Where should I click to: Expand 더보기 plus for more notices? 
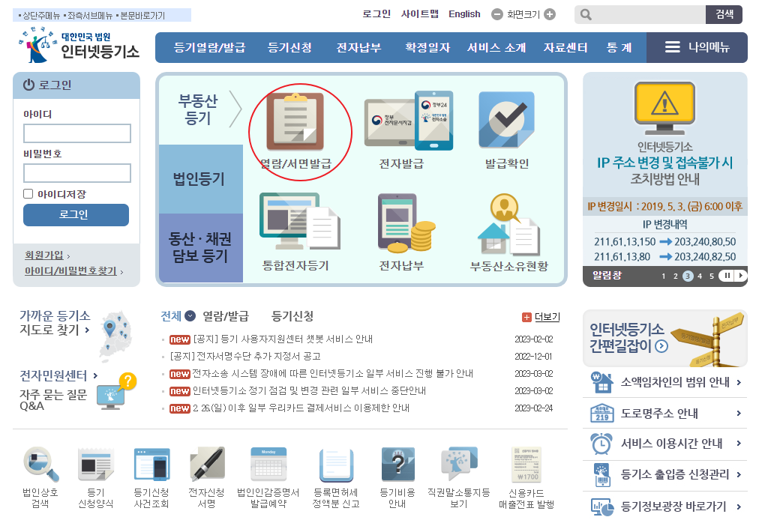(x=526, y=317)
